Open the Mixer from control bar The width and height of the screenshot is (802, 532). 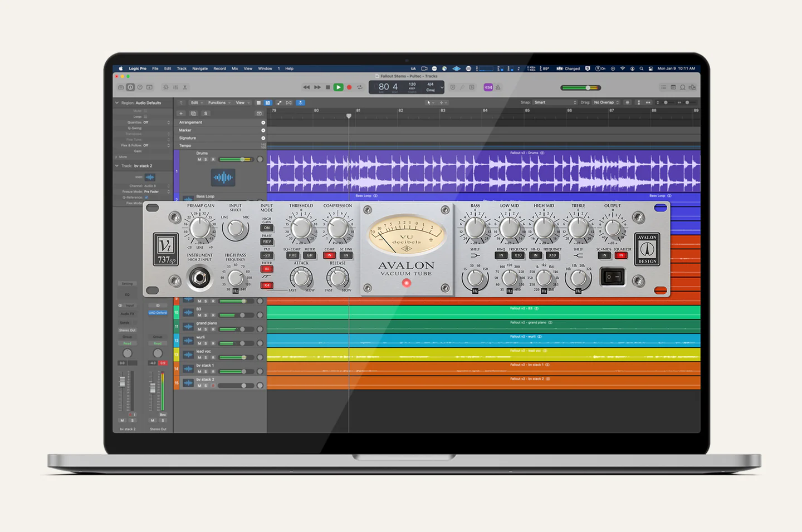pos(175,87)
